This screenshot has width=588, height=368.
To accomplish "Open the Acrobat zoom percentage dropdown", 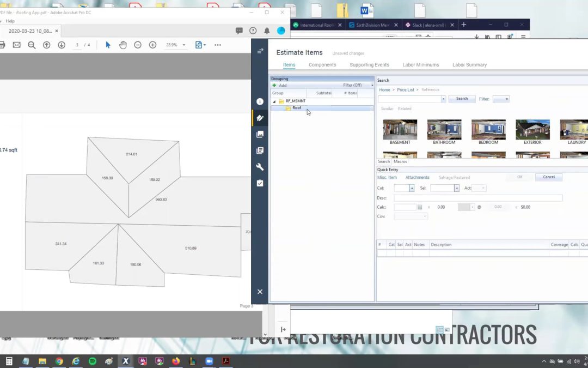I will 184,45.
